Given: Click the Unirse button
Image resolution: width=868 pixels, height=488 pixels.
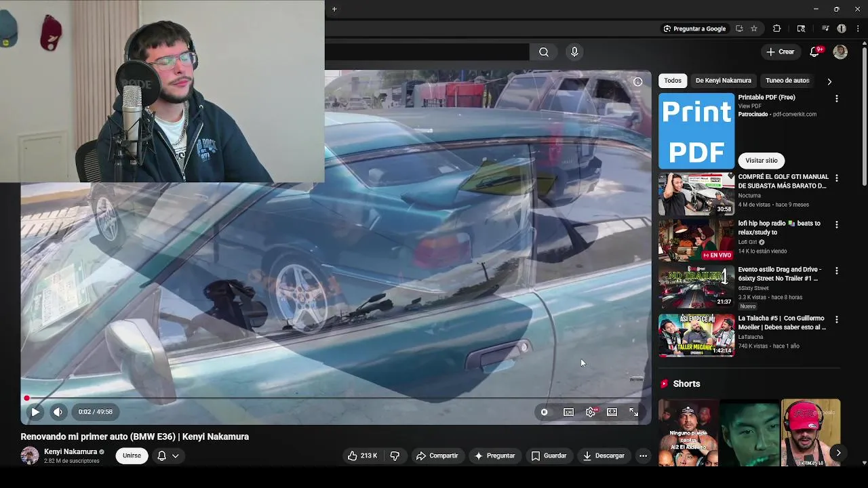Looking at the screenshot, I should [132, 455].
